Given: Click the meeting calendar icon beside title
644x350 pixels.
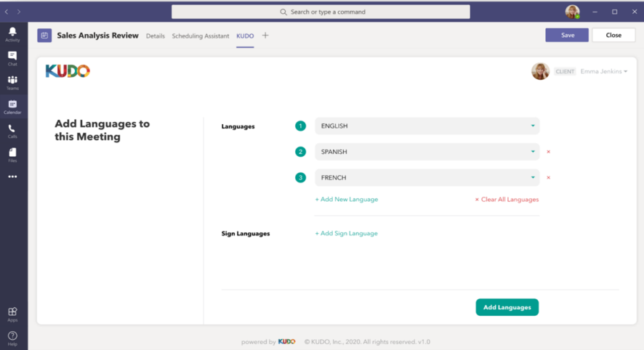Looking at the screenshot, I should tap(44, 36).
